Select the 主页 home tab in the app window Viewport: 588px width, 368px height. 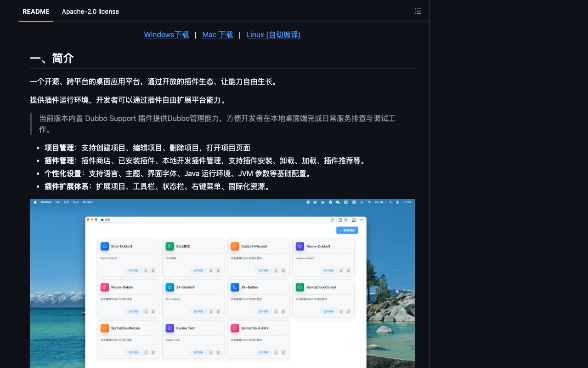[106, 220]
